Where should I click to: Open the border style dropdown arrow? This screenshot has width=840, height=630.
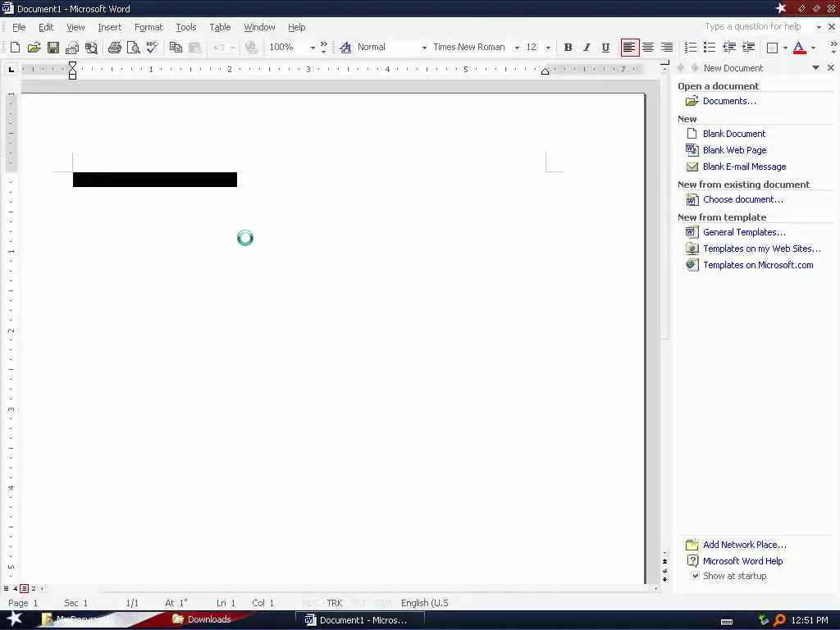[x=785, y=48]
